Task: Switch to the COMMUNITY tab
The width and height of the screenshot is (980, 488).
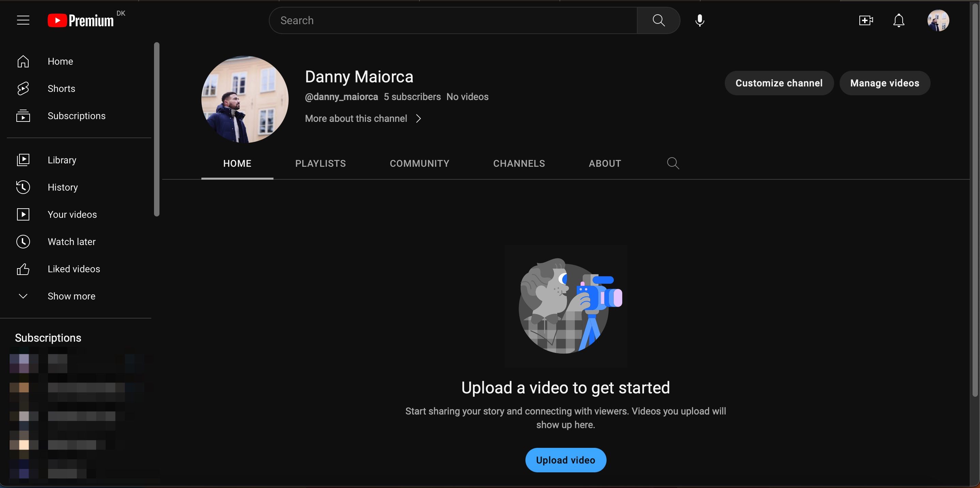Action: (419, 163)
